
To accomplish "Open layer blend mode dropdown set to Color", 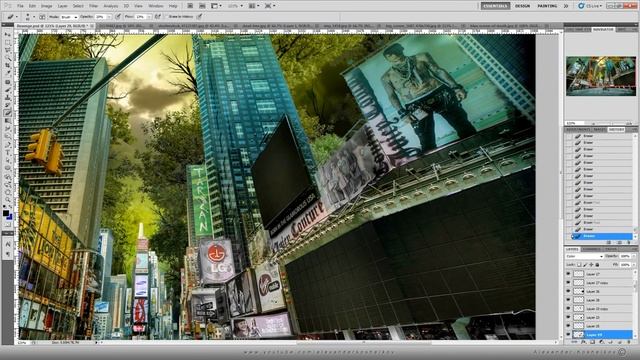I will (x=584, y=256).
